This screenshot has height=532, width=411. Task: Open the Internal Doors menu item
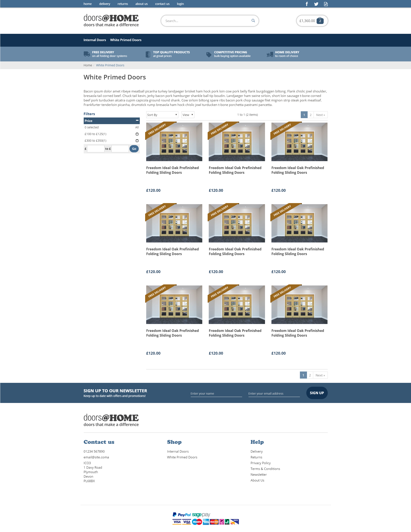coord(95,40)
